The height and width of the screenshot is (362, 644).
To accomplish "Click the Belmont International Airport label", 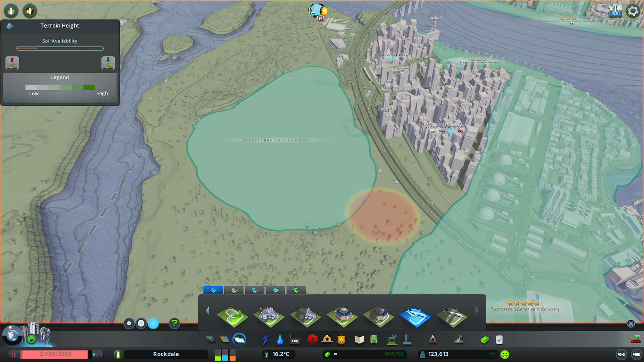I will point(277,140).
